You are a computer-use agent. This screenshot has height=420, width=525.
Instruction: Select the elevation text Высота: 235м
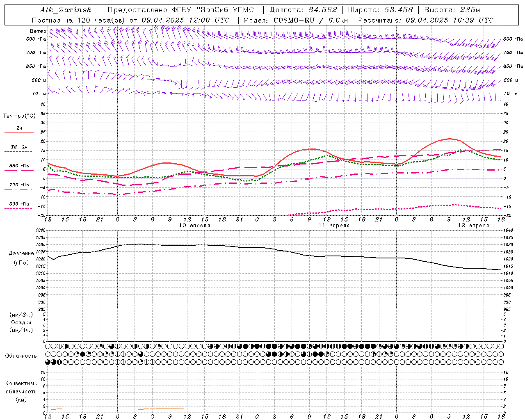[x=452, y=10]
